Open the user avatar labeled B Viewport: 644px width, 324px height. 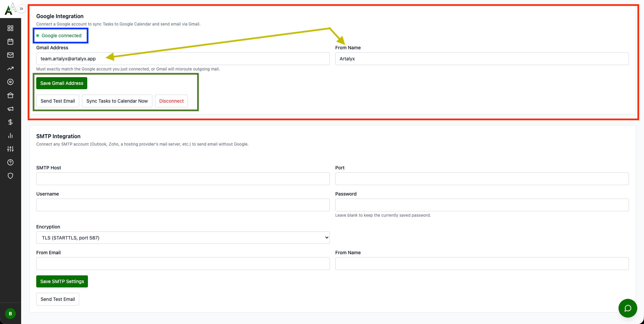click(10, 314)
